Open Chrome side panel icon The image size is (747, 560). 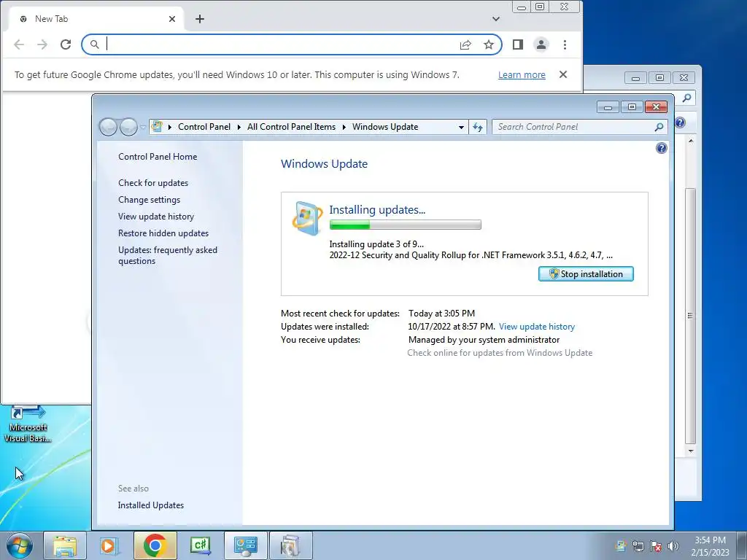(518, 44)
